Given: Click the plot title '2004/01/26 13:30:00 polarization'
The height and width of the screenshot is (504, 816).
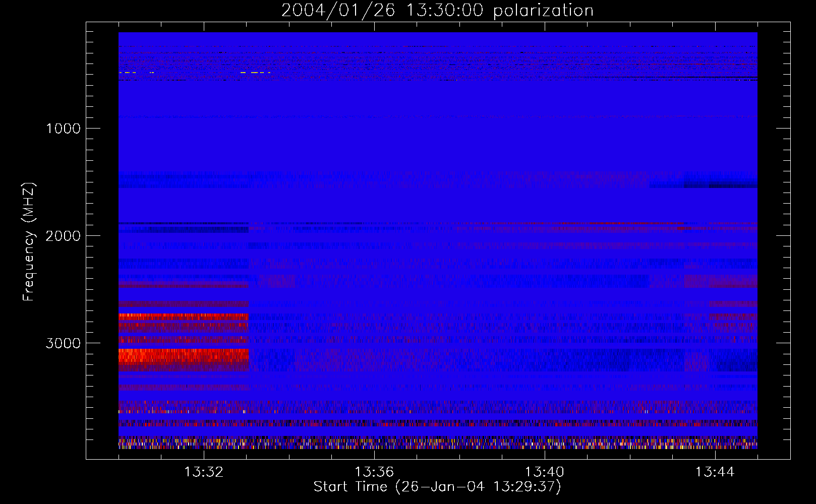Looking at the screenshot, I should click(437, 10).
